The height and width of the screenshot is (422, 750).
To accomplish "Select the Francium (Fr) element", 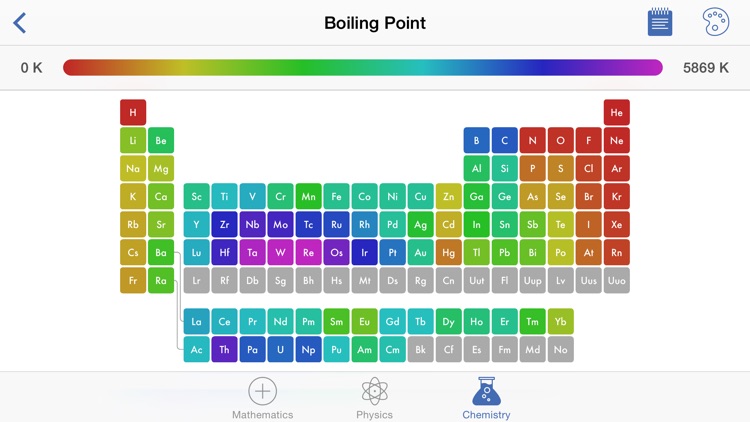I will pyautogui.click(x=133, y=280).
